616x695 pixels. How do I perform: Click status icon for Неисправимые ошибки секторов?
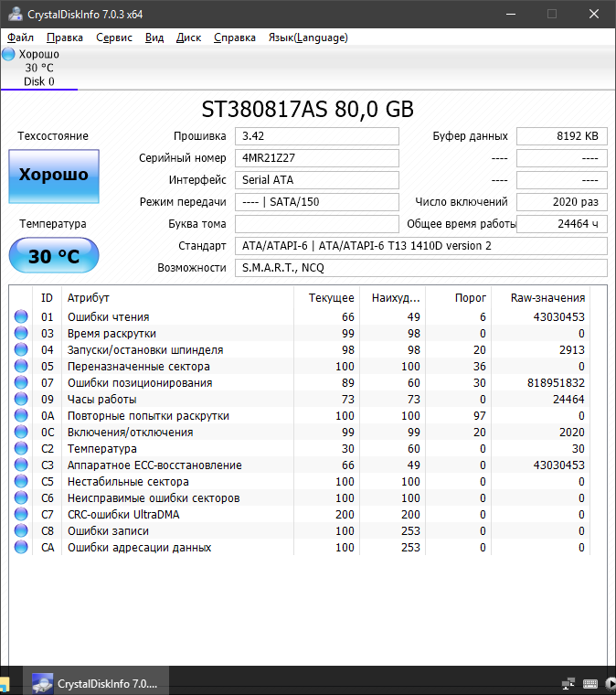tap(21, 497)
